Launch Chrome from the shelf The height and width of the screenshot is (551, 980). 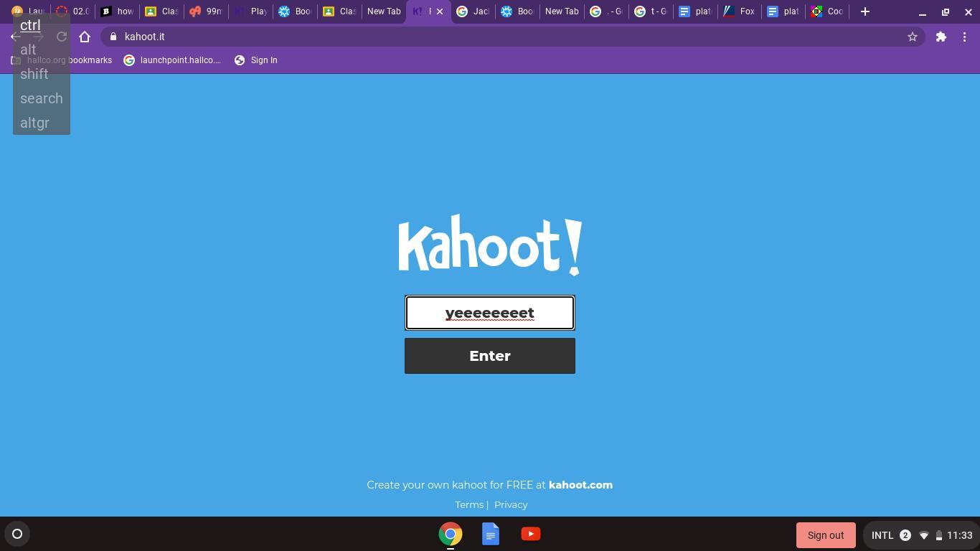pyautogui.click(x=451, y=534)
